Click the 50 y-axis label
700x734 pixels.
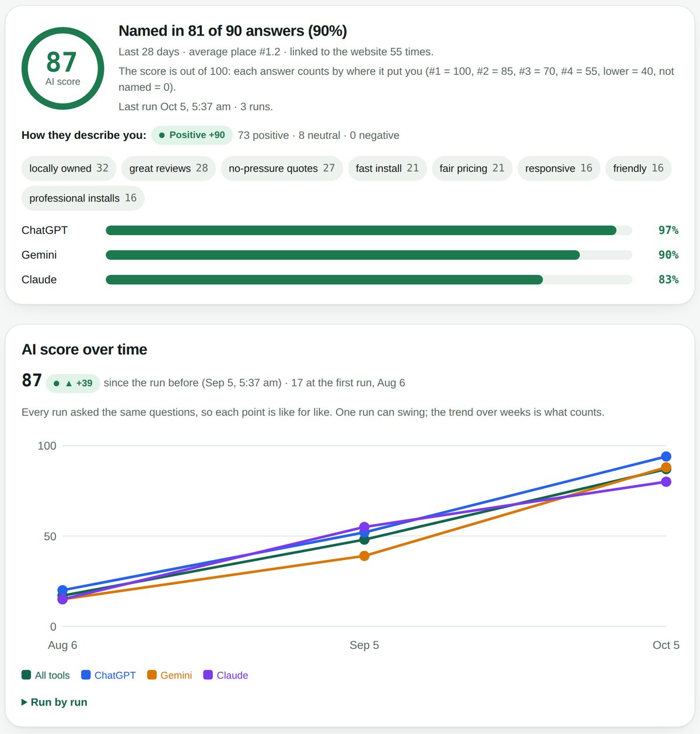pyautogui.click(x=50, y=536)
